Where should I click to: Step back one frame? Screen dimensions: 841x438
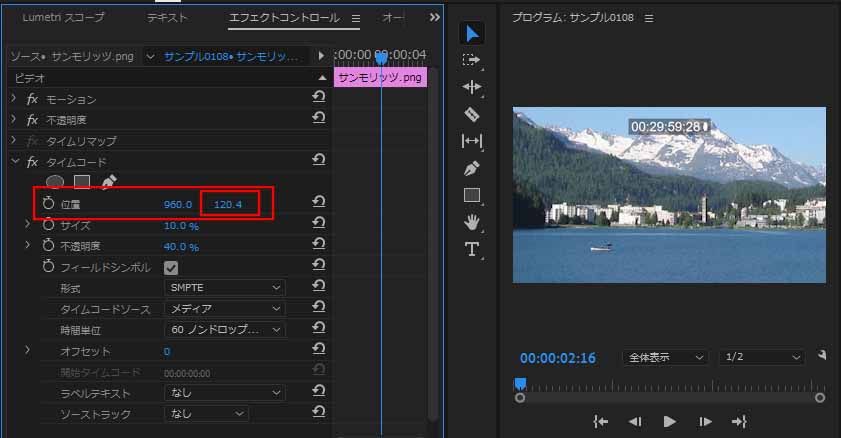(x=635, y=422)
